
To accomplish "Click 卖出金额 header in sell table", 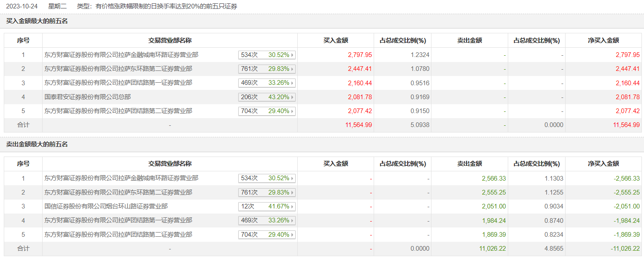I will coord(469,164).
